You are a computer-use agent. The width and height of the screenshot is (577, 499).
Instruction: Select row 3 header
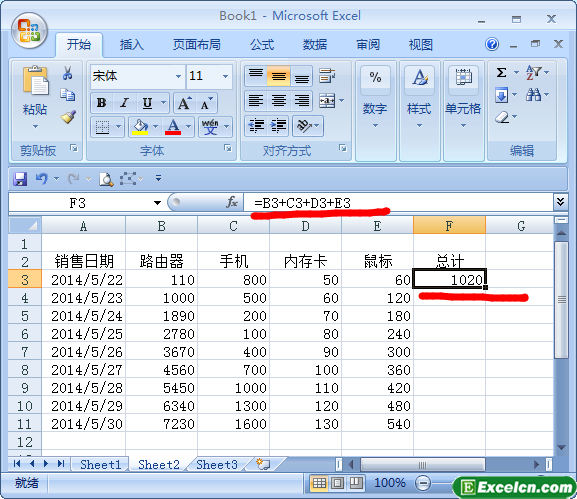tap(25, 280)
